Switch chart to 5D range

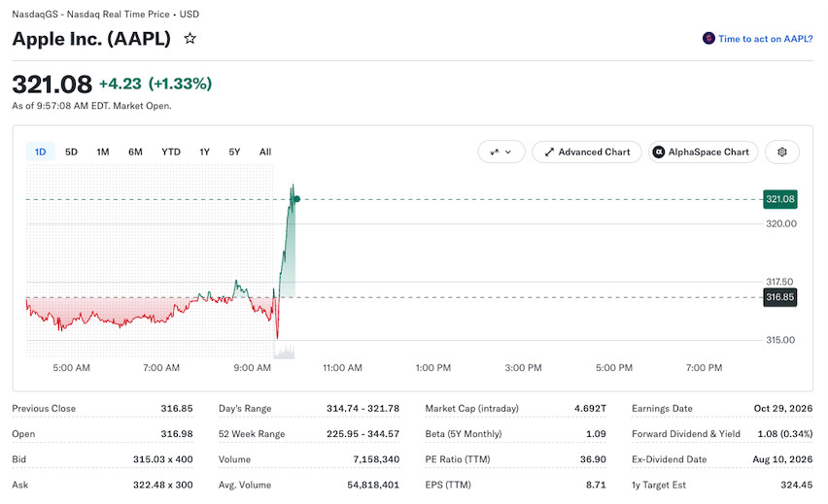point(71,152)
